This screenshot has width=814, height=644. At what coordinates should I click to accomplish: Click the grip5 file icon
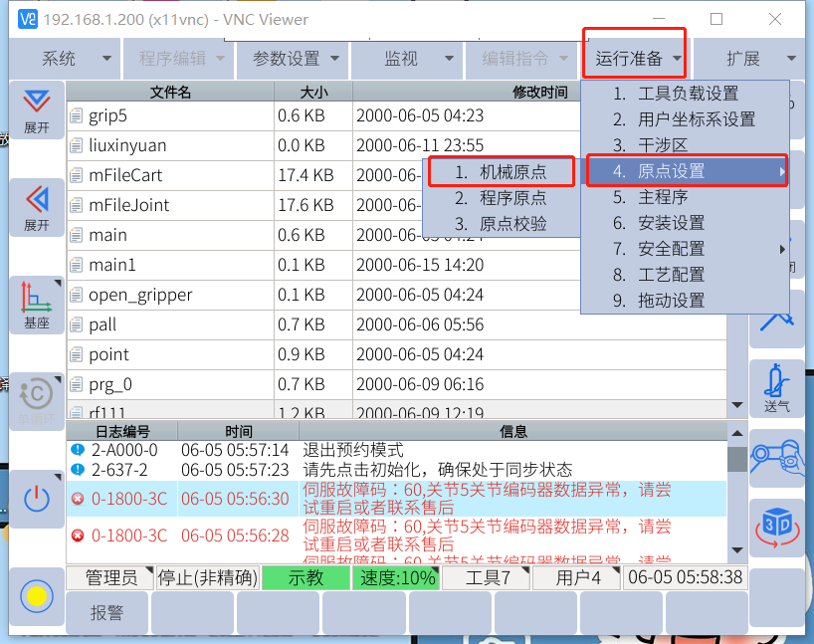77,115
